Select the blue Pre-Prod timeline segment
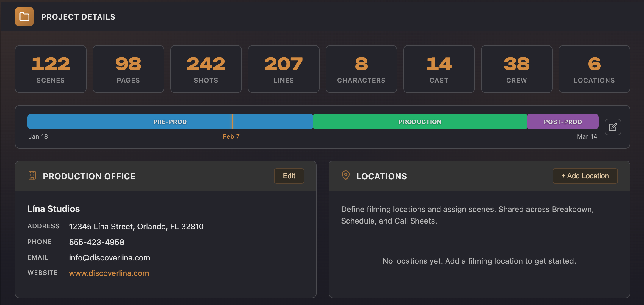This screenshot has width=644, height=305. click(x=170, y=122)
